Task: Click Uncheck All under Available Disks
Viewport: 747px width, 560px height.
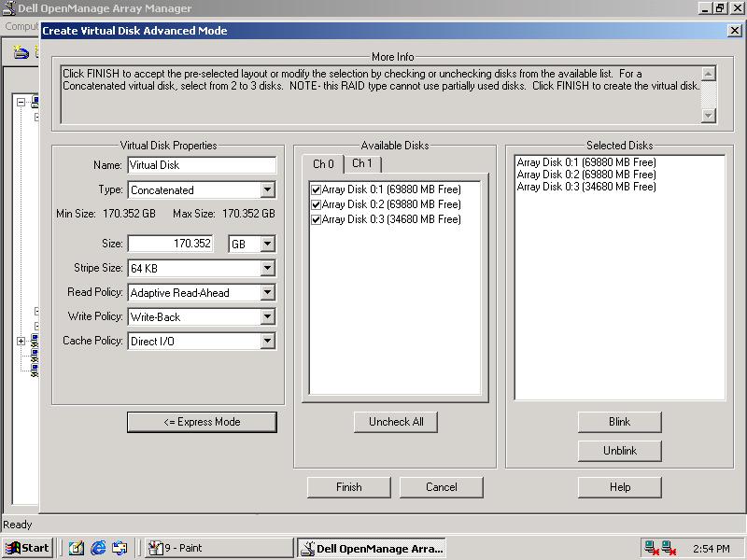Action: [396, 422]
